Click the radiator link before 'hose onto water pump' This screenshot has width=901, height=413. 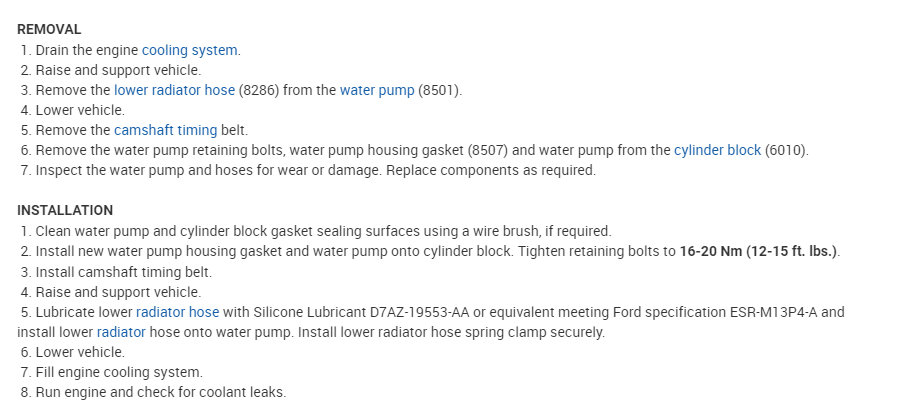121,332
